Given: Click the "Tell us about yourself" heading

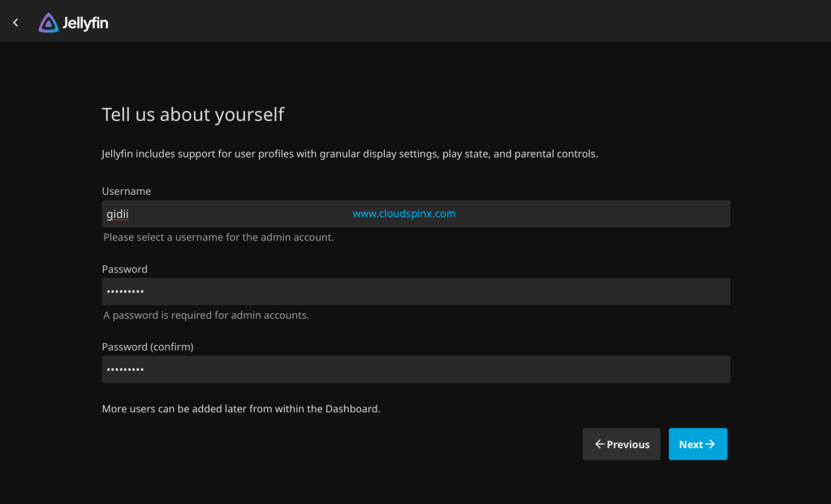Looking at the screenshot, I should tap(192, 114).
